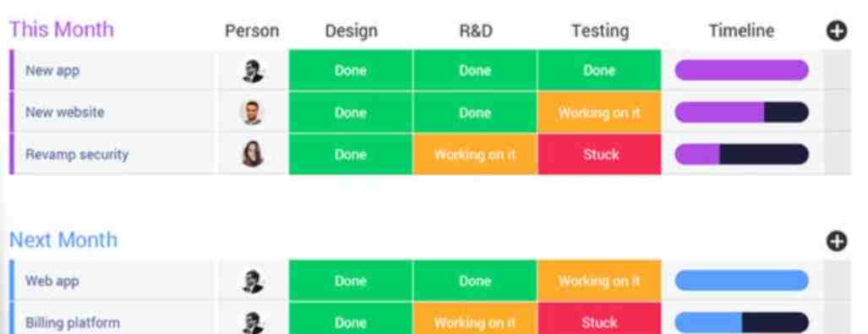Change Stuck status in Revamp security Testing
Screen dimensions: 868x334
[x=599, y=154]
